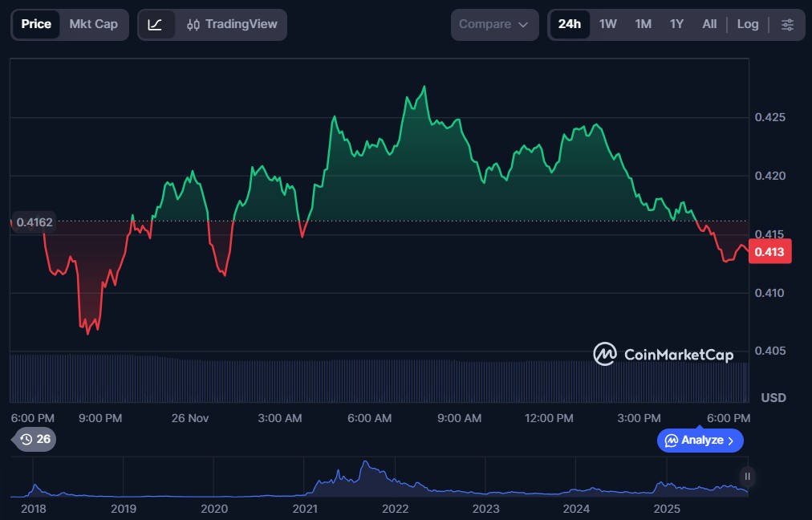Switch chart to Mkt Cap view
Viewport: 812px width, 520px height.
coord(93,24)
